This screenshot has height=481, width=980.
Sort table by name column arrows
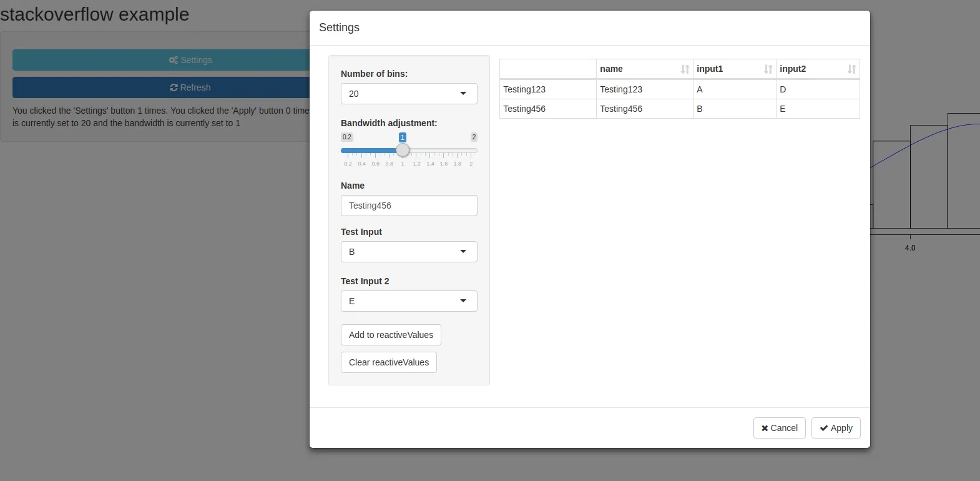pos(685,69)
